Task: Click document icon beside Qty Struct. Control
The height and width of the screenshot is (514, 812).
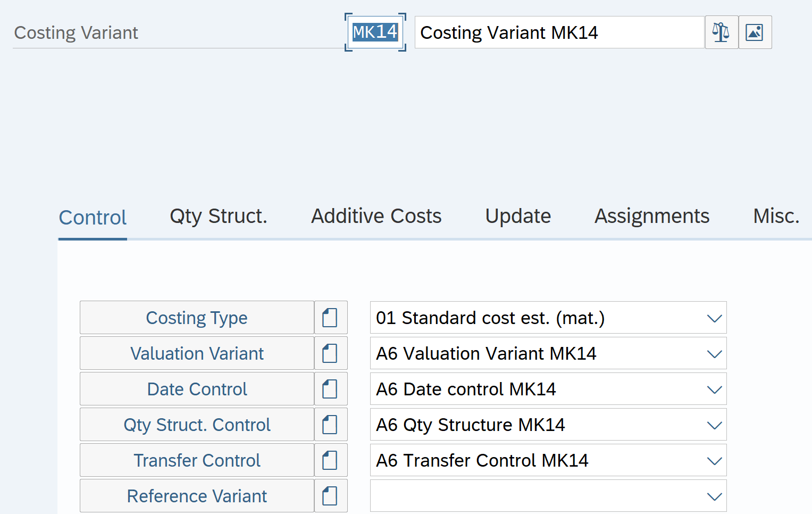Action: [330, 425]
